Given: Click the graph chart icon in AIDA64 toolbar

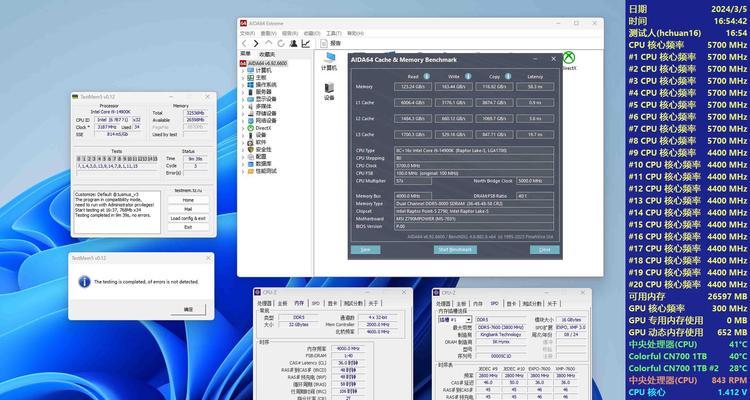Looking at the screenshot, I should 306,44.
